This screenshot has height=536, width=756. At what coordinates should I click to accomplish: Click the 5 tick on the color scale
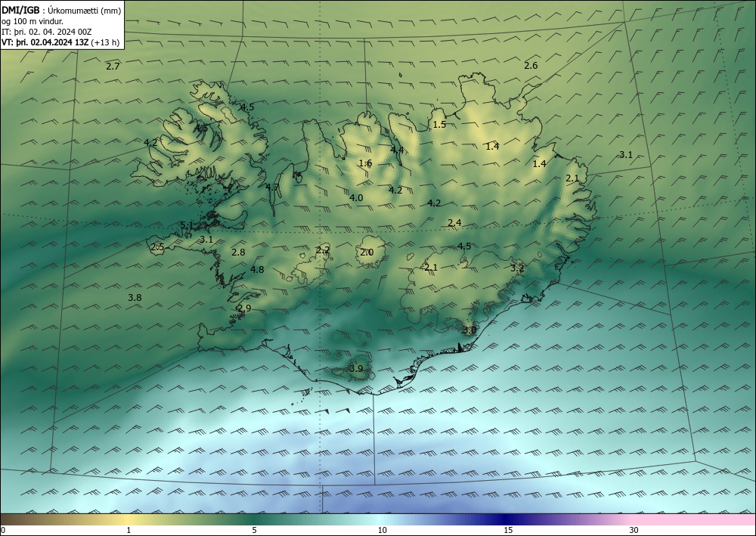coord(254,530)
